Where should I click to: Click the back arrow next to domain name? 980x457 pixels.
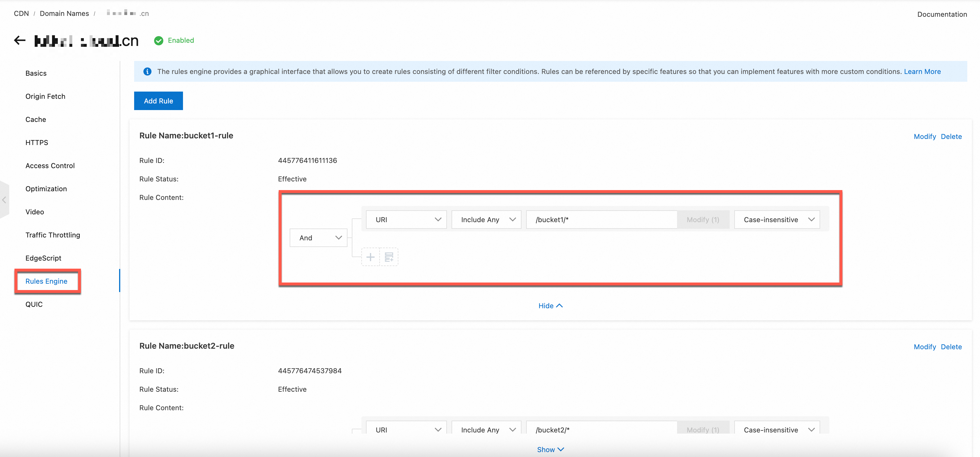[20, 40]
